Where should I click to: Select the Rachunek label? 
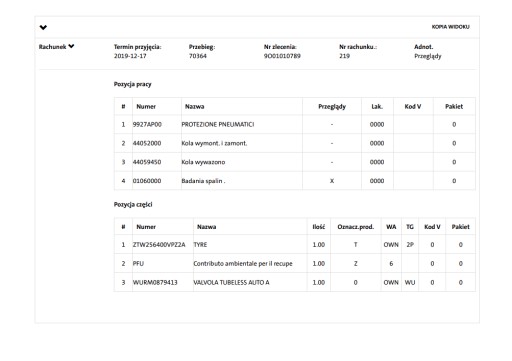[53, 47]
